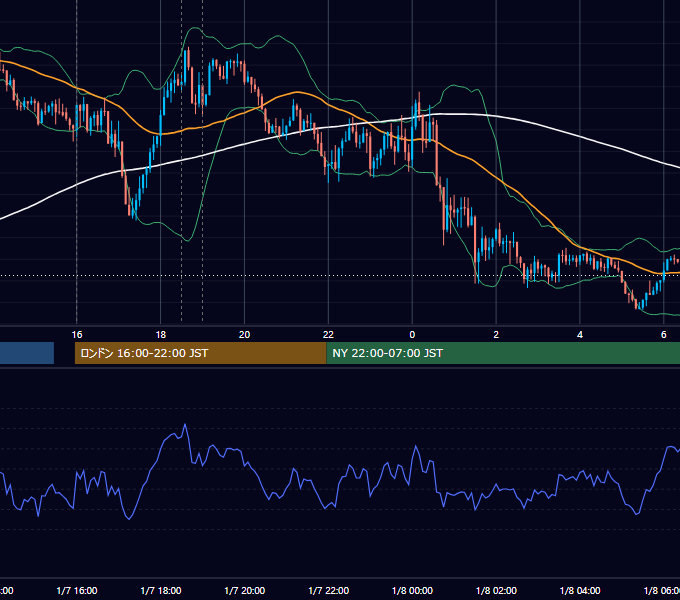Select the blue session bar before London
The width and height of the screenshot is (680, 600).
tap(27, 353)
